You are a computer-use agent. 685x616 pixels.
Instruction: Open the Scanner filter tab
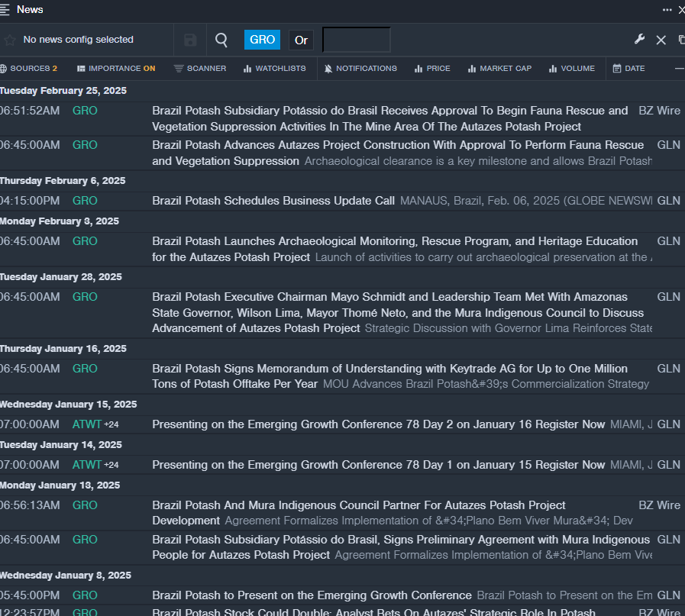[200, 69]
